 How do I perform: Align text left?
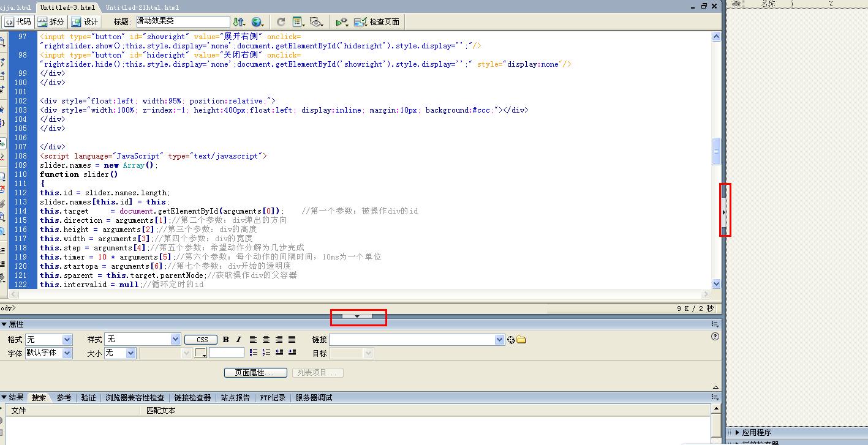tap(253, 340)
